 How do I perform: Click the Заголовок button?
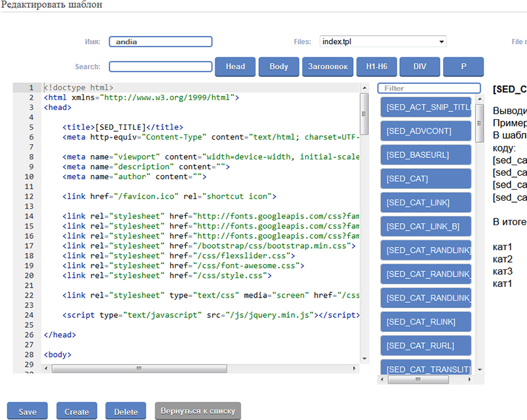click(327, 66)
